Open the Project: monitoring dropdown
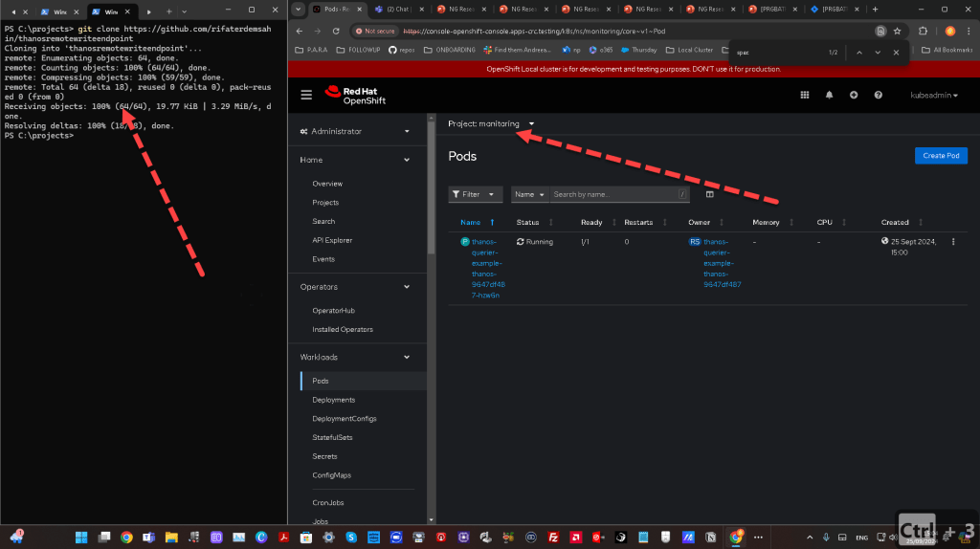 point(491,123)
